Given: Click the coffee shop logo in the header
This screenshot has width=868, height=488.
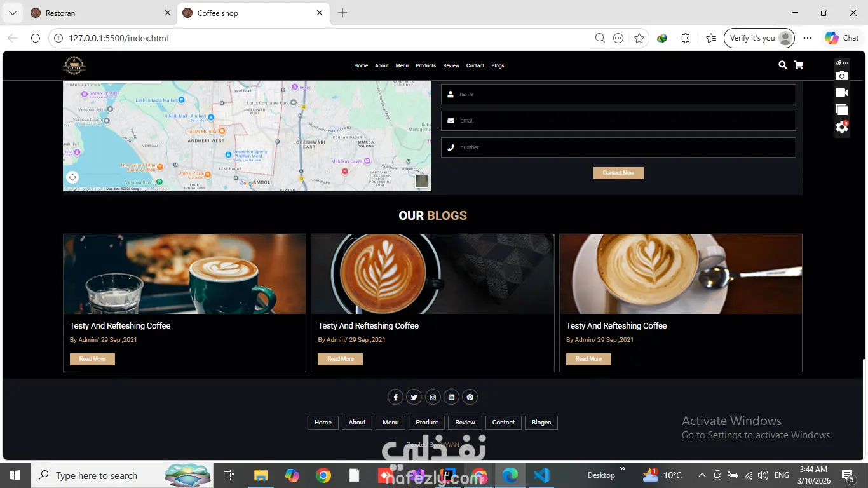Looking at the screenshot, I should (74, 65).
